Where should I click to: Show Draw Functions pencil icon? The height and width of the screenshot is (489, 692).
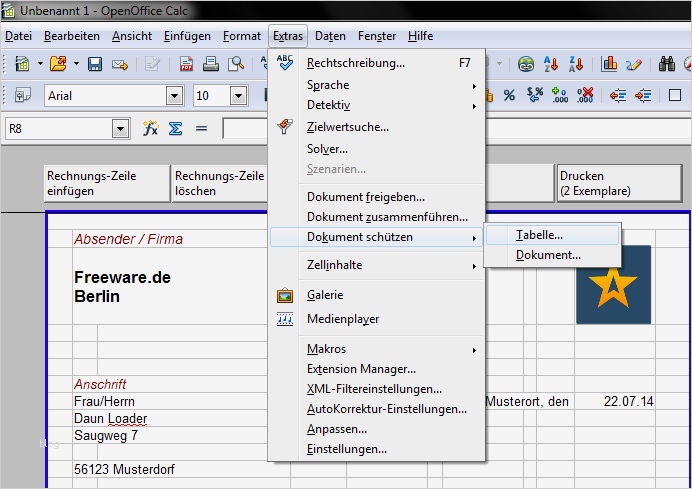[634, 65]
